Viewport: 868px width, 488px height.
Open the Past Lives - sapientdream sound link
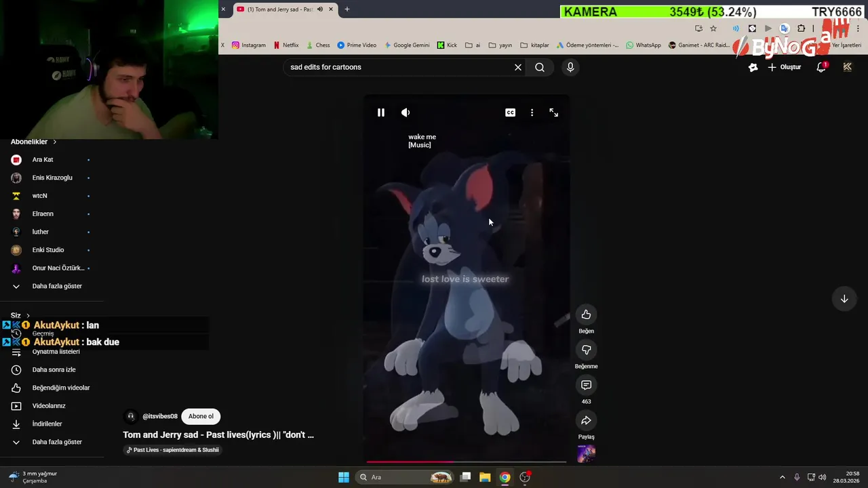click(x=173, y=450)
